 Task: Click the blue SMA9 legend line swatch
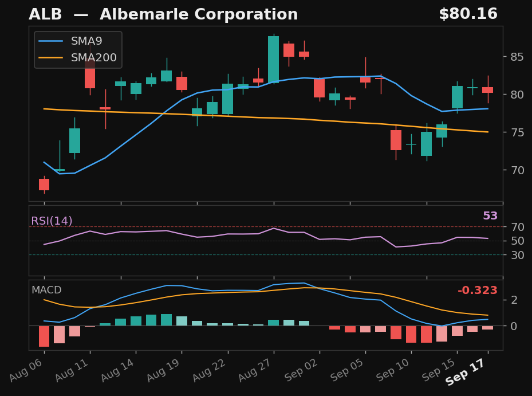point(51,41)
